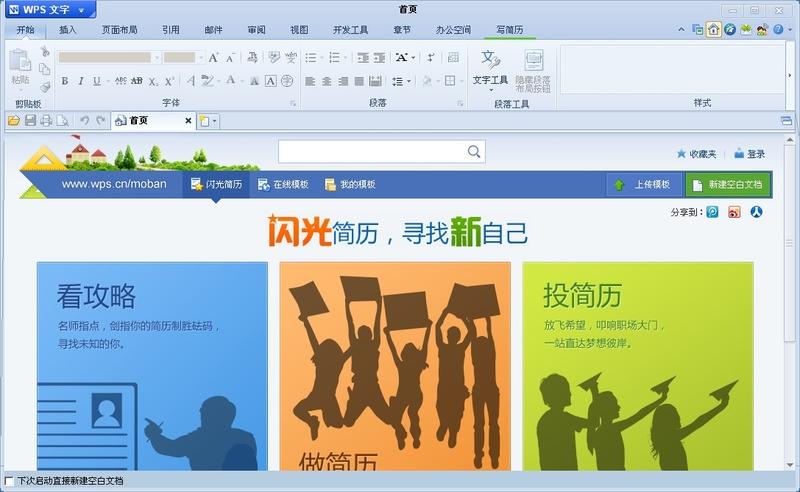The image size is (800, 492).
Task: Toggle Italic formatting (I)
Action: tap(81, 81)
